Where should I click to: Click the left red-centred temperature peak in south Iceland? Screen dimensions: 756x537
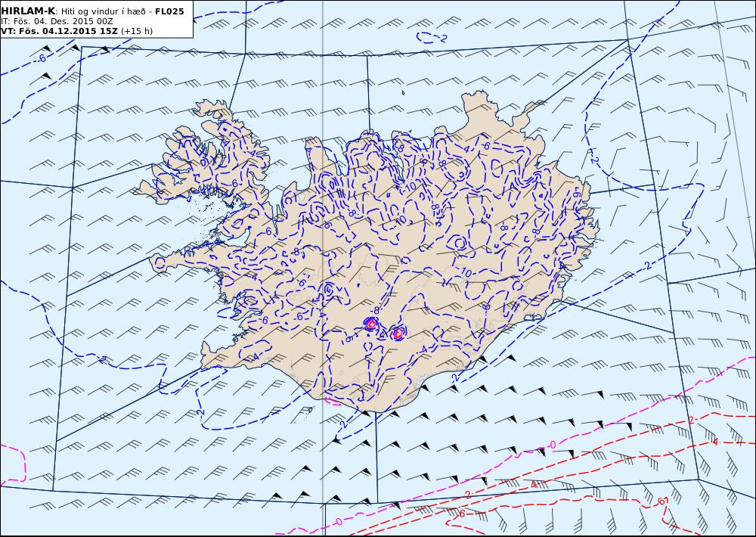(370, 324)
